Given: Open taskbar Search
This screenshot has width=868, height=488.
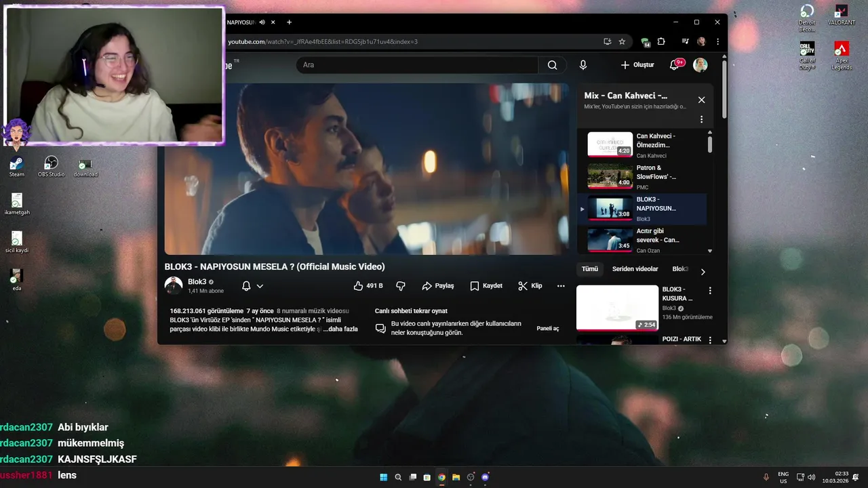Looking at the screenshot, I should pyautogui.click(x=398, y=477).
